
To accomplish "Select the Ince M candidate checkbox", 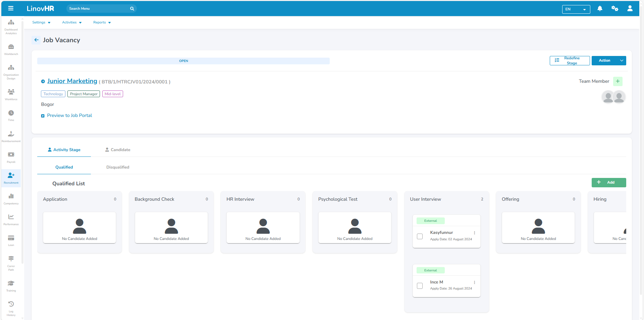I will point(420,286).
